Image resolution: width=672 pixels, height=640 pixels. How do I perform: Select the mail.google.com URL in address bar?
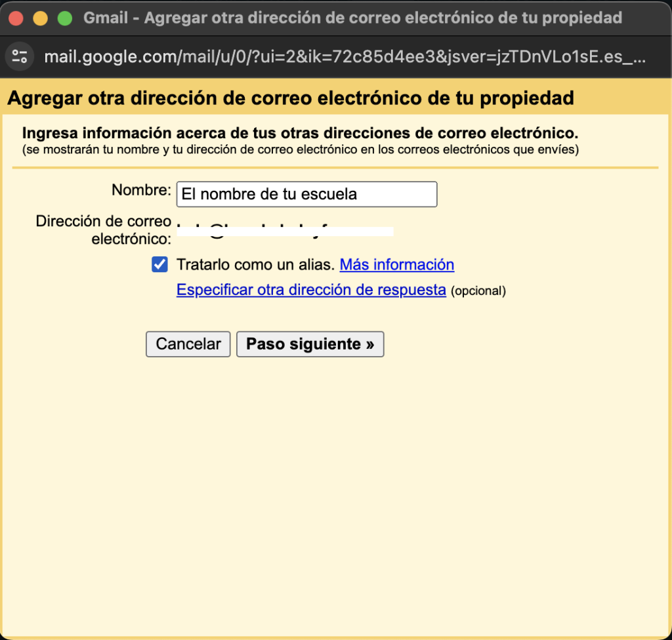tap(345, 56)
